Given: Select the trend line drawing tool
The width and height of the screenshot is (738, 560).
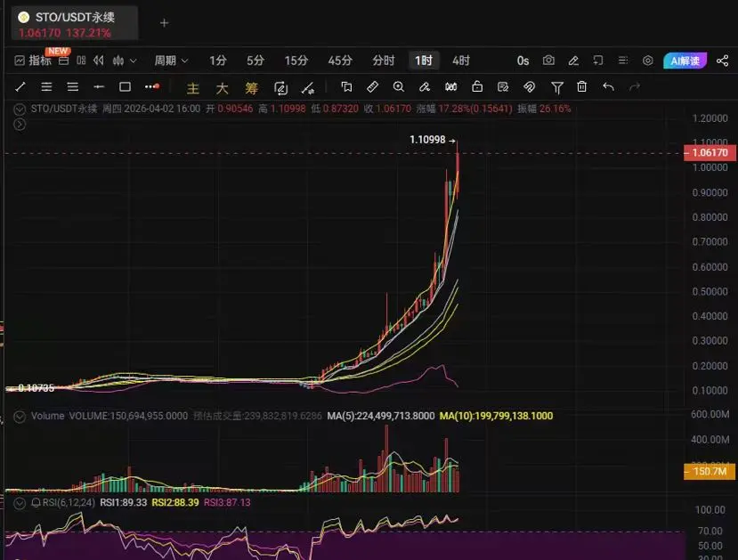Looking at the screenshot, I should tap(20, 87).
